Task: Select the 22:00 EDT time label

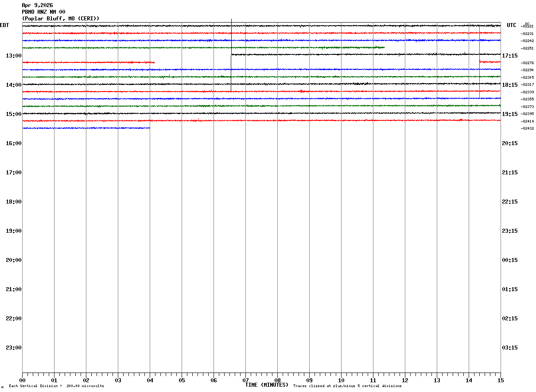Action: point(14,319)
